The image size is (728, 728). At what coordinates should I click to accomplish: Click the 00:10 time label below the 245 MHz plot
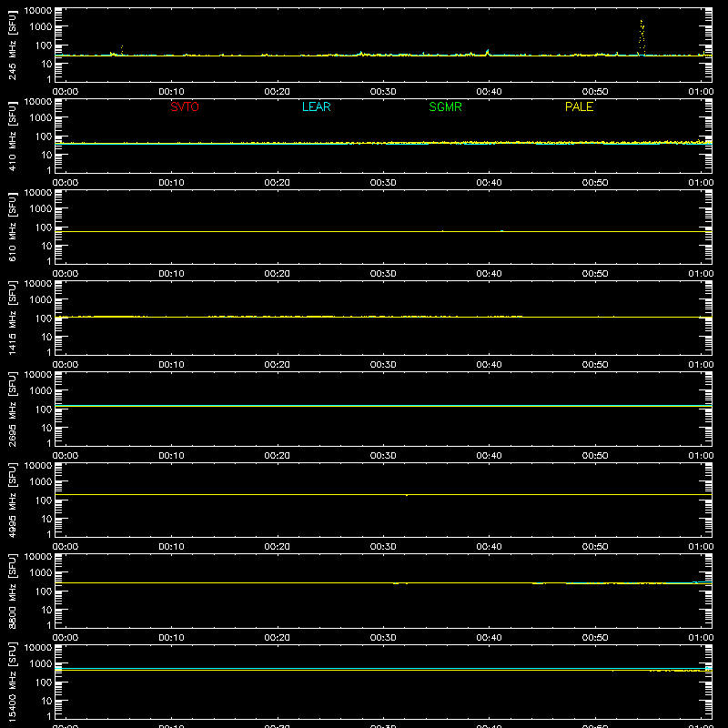coord(171,92)
